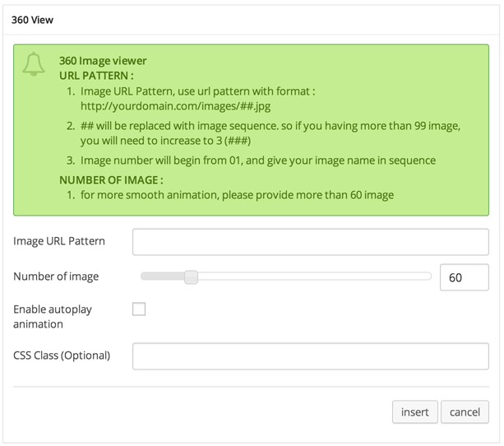The width and height of the screenshot is (504, 446).
Task: Click the empty slider track right of handle
Action: tap(312, 277)
